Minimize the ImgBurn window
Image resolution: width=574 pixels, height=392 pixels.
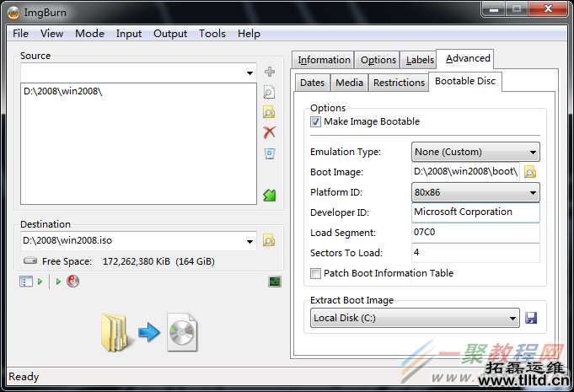pos(493,8)
